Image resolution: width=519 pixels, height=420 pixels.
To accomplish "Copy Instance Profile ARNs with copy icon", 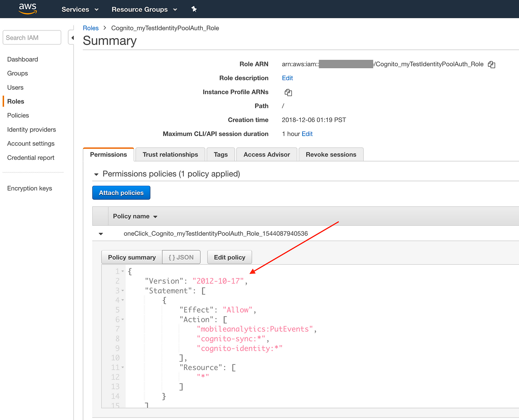I will point(288,92).
